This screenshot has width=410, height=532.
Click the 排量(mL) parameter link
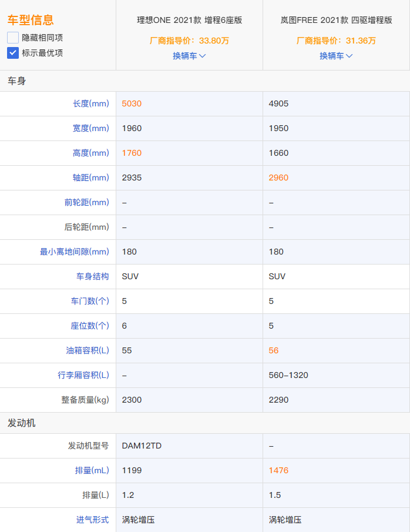(92, 470)
